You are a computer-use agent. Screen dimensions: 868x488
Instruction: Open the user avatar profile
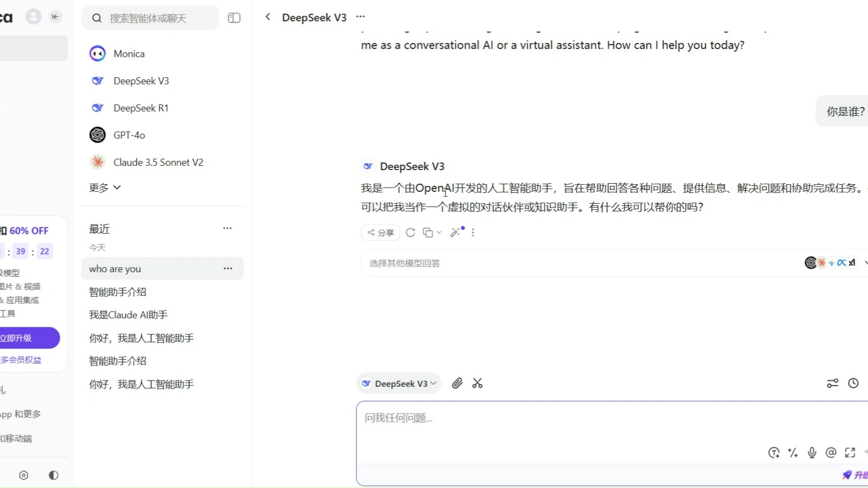pos(33,17)
